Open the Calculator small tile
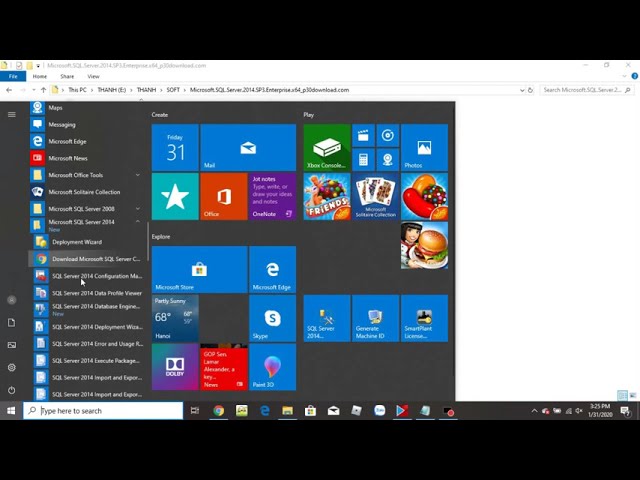The height and width of the screenshot is (480, 640). pyautogui.click(x=363, y=160)
